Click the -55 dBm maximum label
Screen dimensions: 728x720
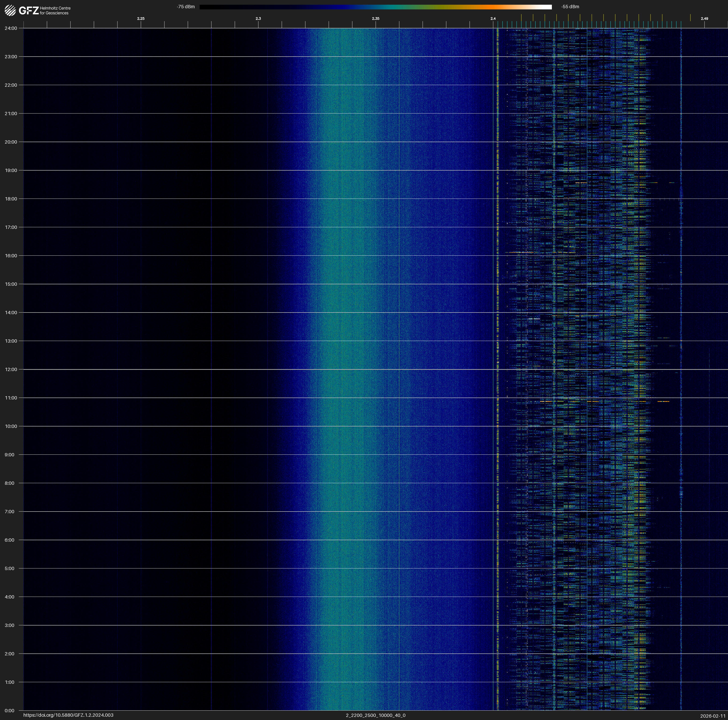click(x=570, y=7)
